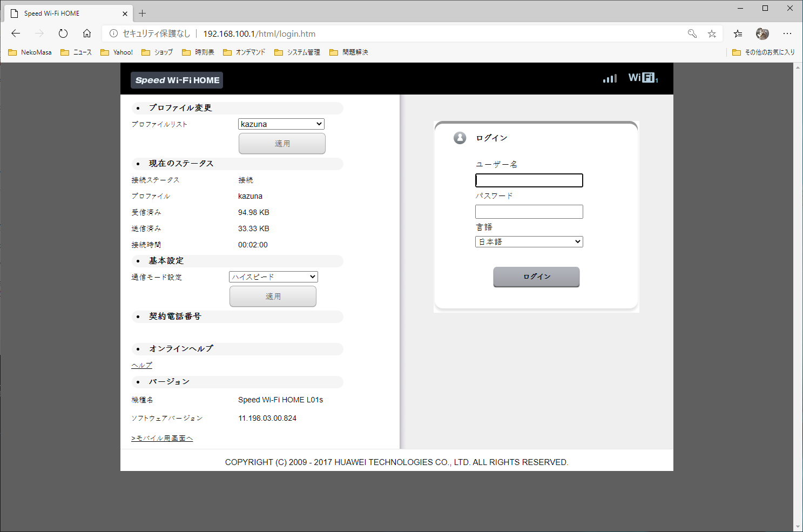Viewport: 803px width, 532px height.
Task: Open the モバイル用画面へ link
Action: pyautogui.click(x=162, y=438)
